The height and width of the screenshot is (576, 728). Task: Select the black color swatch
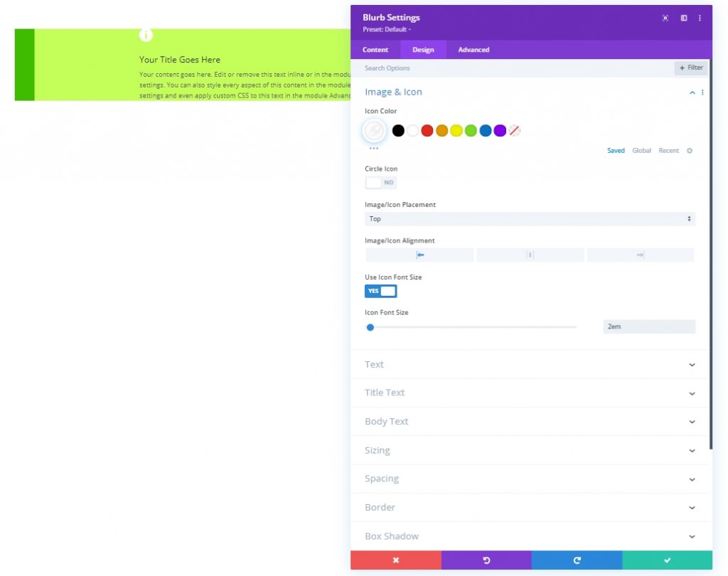pos(398,131)
